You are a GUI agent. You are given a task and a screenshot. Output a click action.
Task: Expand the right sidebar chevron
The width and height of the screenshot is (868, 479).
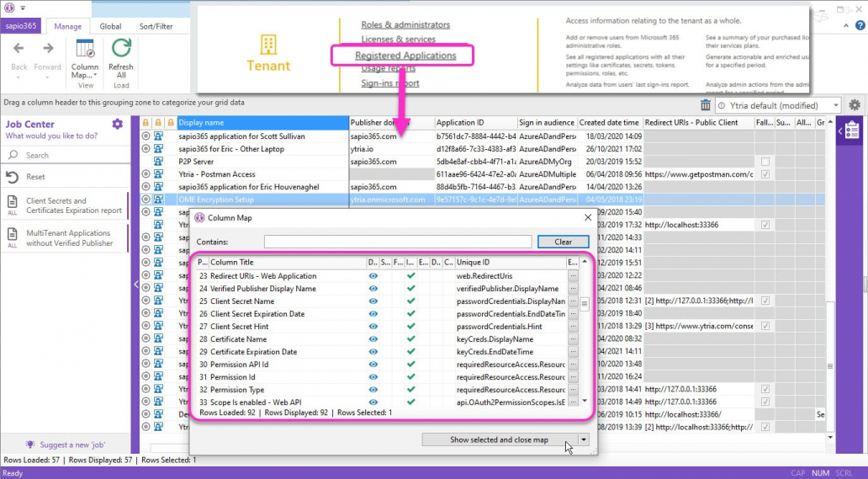pos(840,130)
